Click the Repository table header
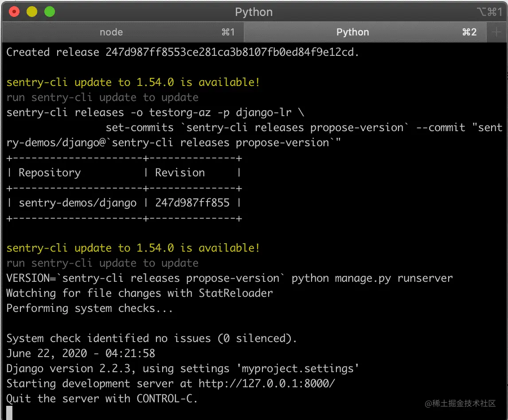Viewport: 508px width, 420px height. point(50,172)
